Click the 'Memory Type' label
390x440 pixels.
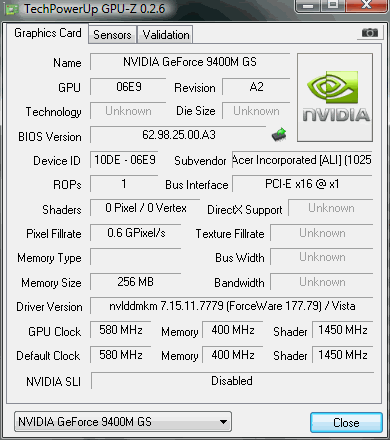pos(49,258)
